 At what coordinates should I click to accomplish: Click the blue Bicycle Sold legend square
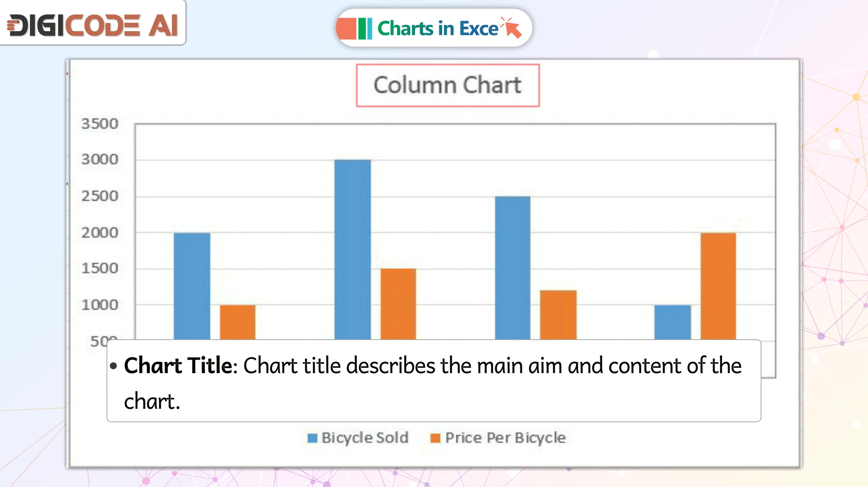pos(312,438)
